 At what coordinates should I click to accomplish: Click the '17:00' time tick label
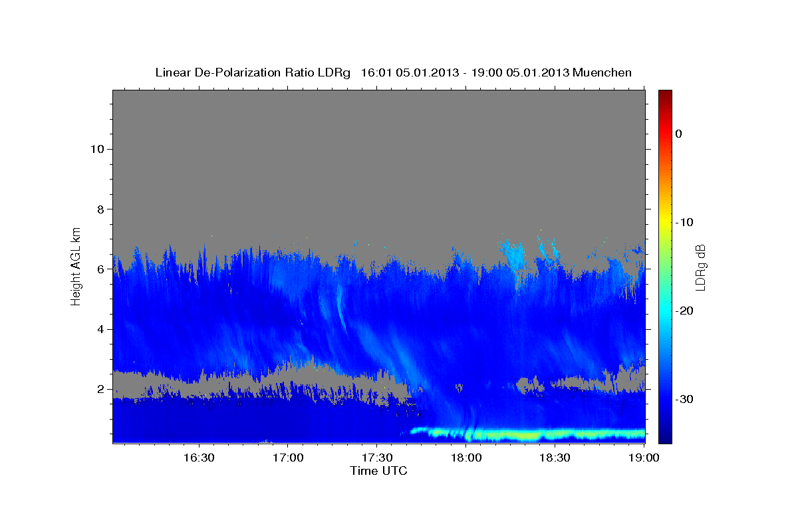(x=288, y=458)
